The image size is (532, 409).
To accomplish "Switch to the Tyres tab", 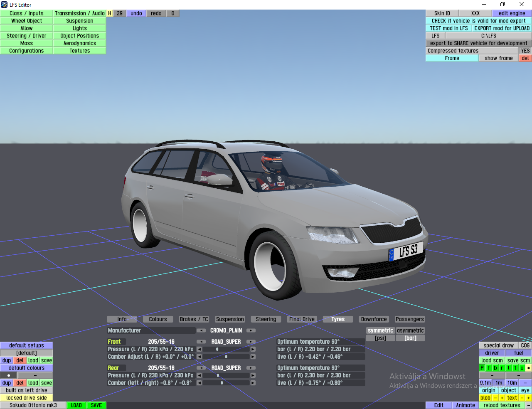I will click(338, 319).
